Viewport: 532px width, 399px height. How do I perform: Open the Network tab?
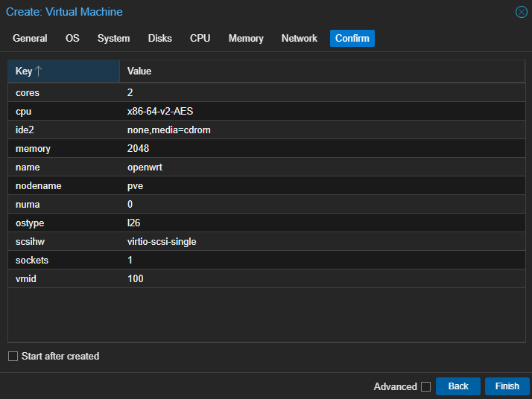300,38
